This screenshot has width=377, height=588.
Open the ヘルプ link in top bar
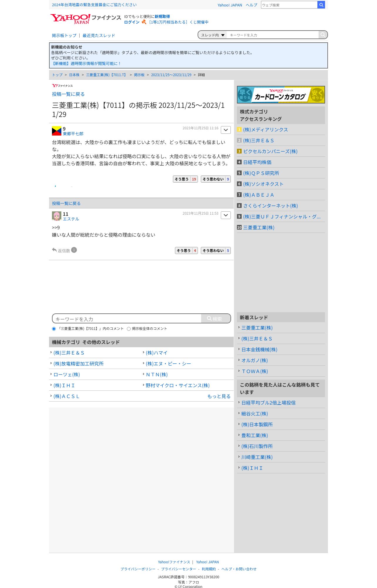[x=251, y=5]
